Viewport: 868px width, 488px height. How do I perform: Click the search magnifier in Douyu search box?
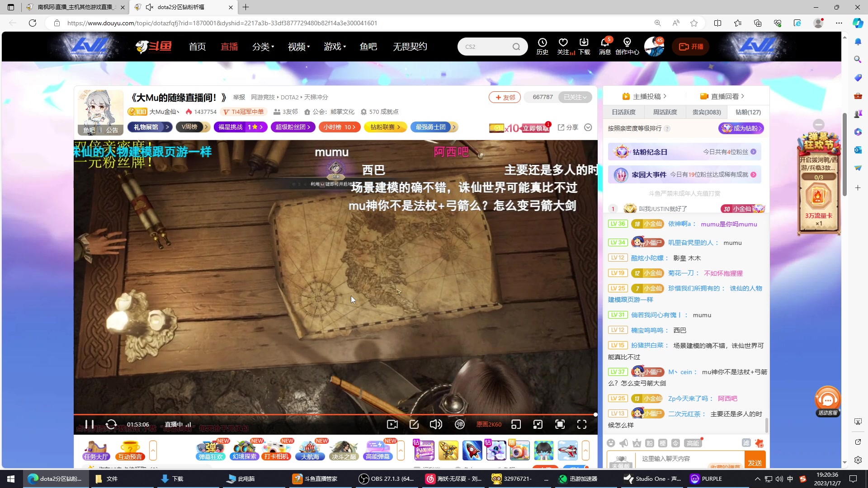coord(516,47)
